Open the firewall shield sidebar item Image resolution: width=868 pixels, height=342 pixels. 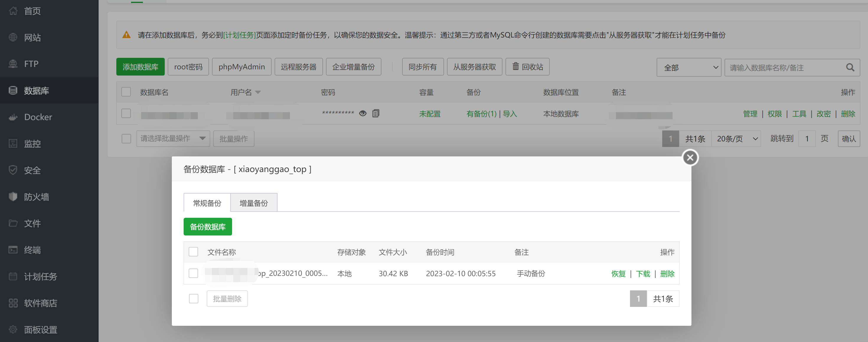click(x=13, y=197)
